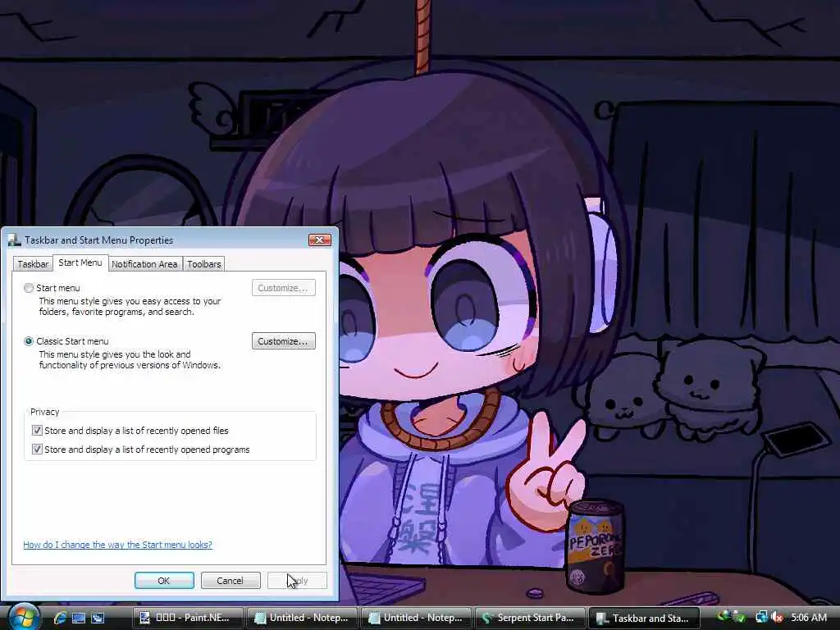
Task: Switch to the Serpent Start Page taskbar button
Action: pos(531,618)
